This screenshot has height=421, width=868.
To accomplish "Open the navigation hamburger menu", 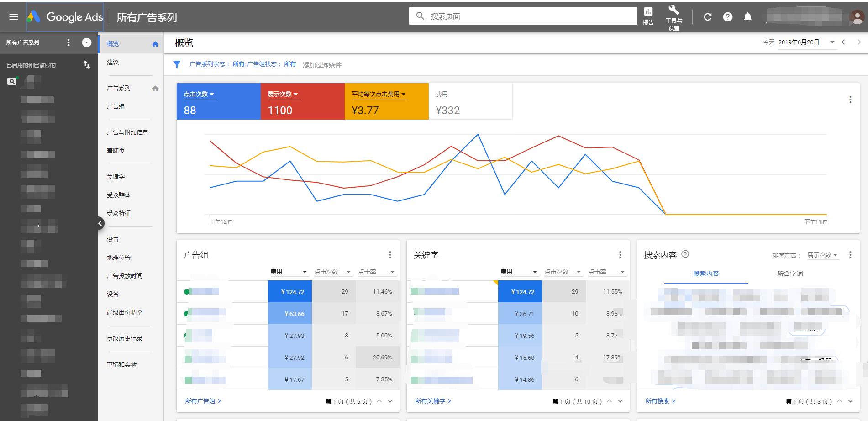I will [x=14, y=16].
